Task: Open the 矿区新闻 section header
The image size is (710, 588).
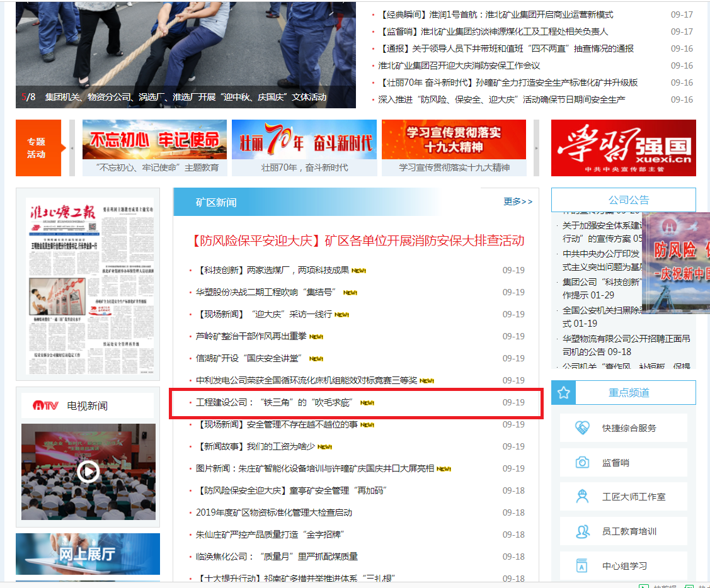Action: coord(216,203)
